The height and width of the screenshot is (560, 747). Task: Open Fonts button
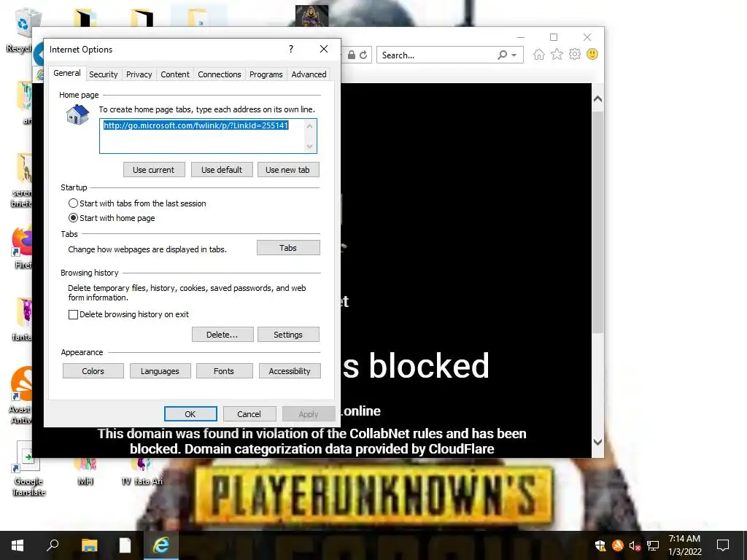pyautogui.click(x=224, y=371)
